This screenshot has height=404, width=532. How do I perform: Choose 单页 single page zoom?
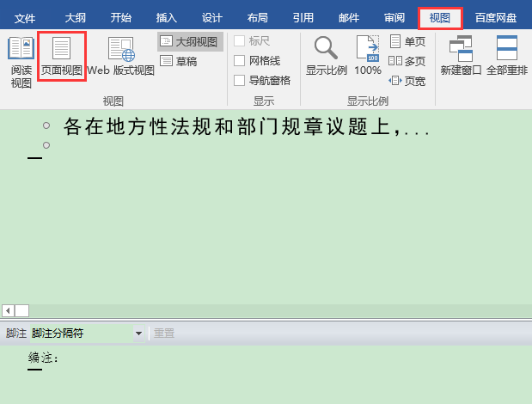(x=407, y=41)
